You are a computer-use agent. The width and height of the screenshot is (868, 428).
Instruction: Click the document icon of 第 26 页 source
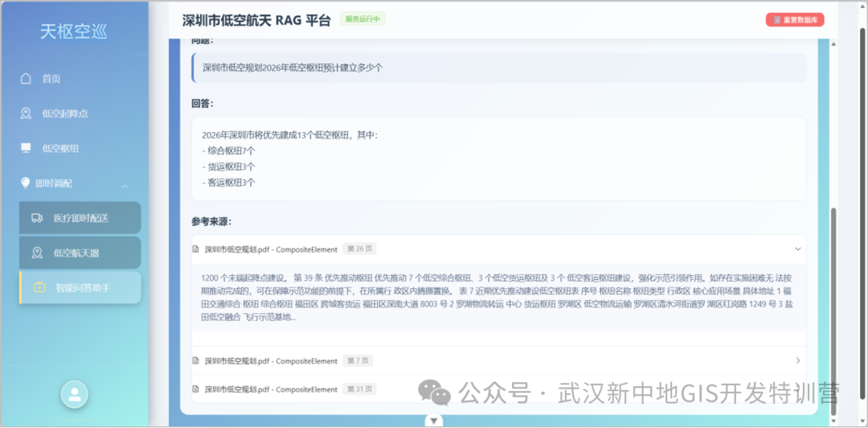(x=195, y=249)
